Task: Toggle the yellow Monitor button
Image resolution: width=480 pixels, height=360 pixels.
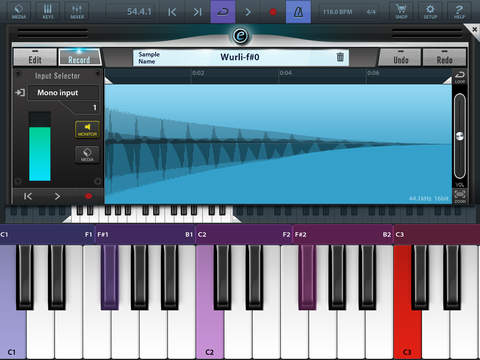Action: (87, 129)
